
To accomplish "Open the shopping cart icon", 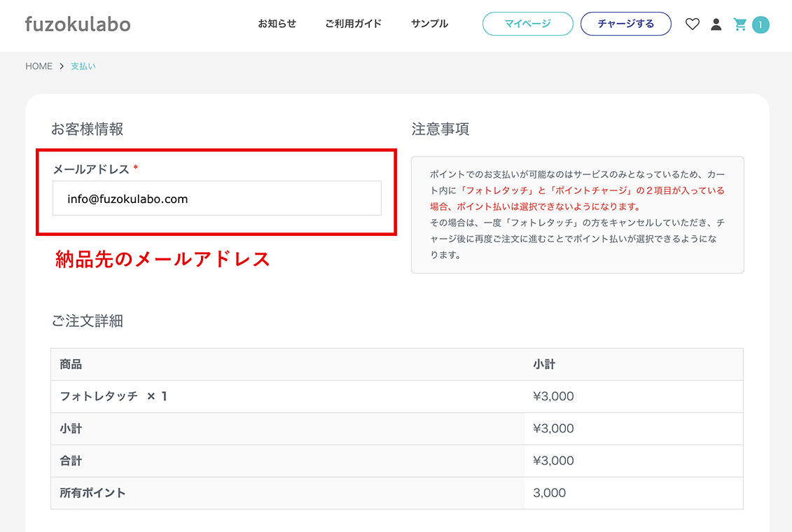I will click(x=739, y=24).
